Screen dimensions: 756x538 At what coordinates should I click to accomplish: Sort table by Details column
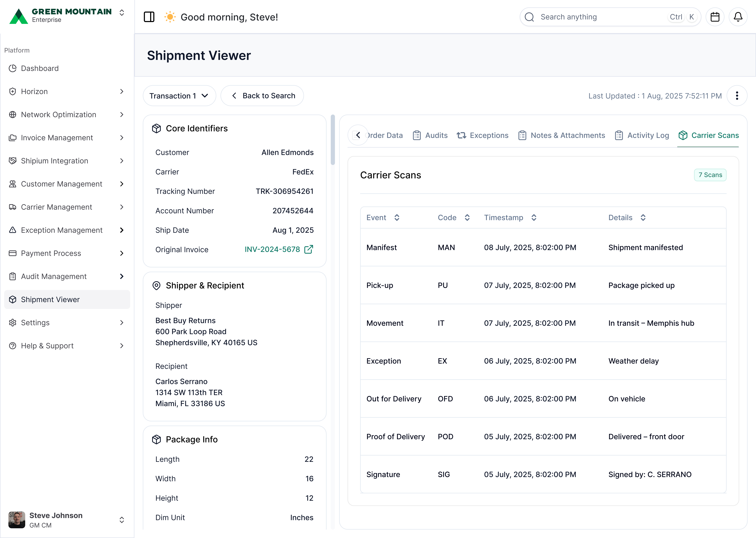coord(643,218)
